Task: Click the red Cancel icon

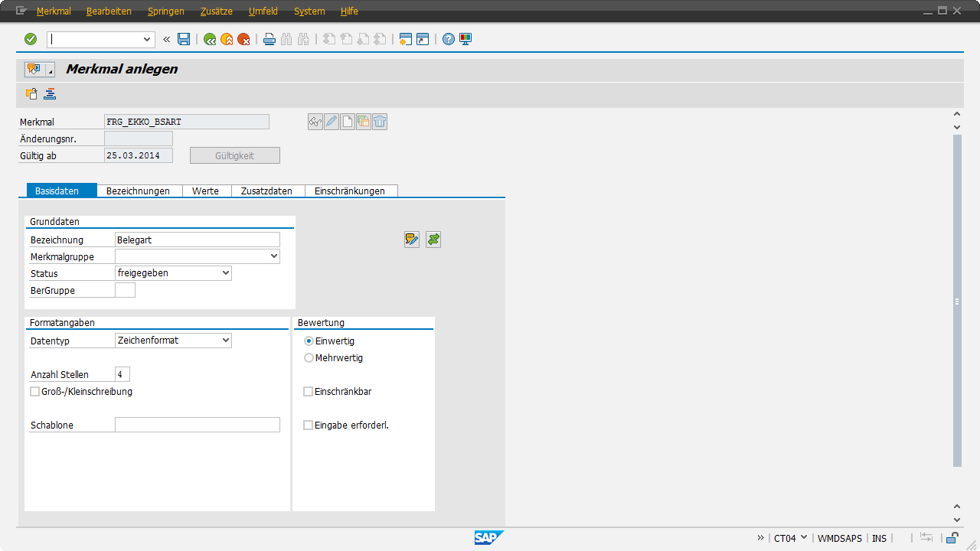Action: click(x=243, y=39)
